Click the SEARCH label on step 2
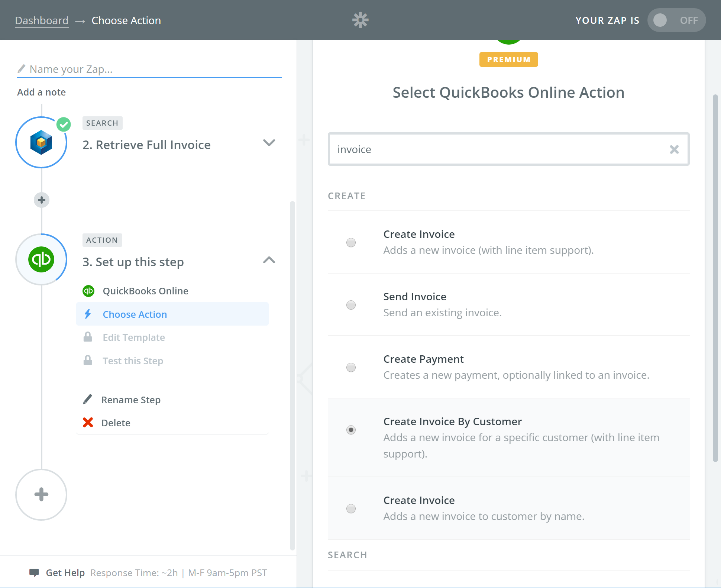 click(x=102, y=123)
